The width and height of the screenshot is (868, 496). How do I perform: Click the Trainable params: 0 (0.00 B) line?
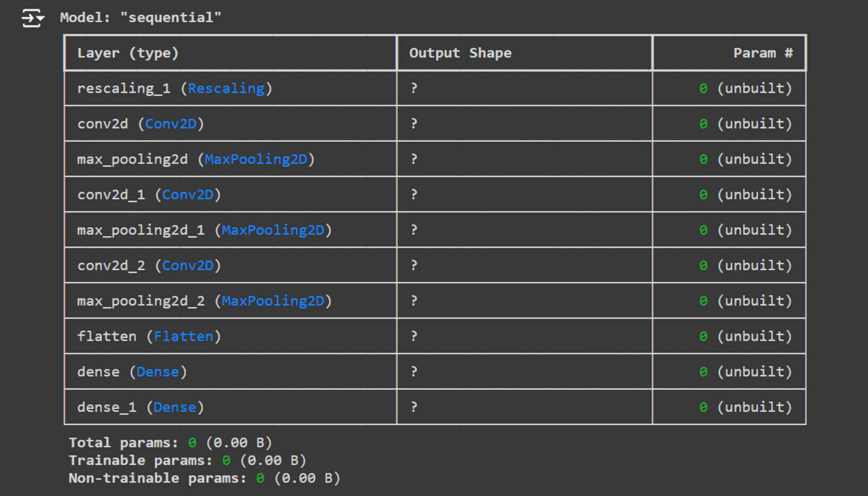click(187, 461)
